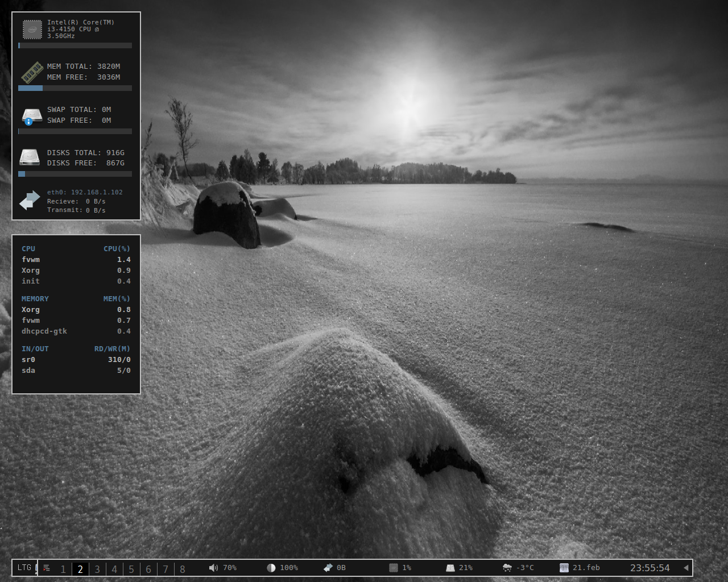Click the CPU chip icon in panel

pyautogui.click(x=393, y=568)
